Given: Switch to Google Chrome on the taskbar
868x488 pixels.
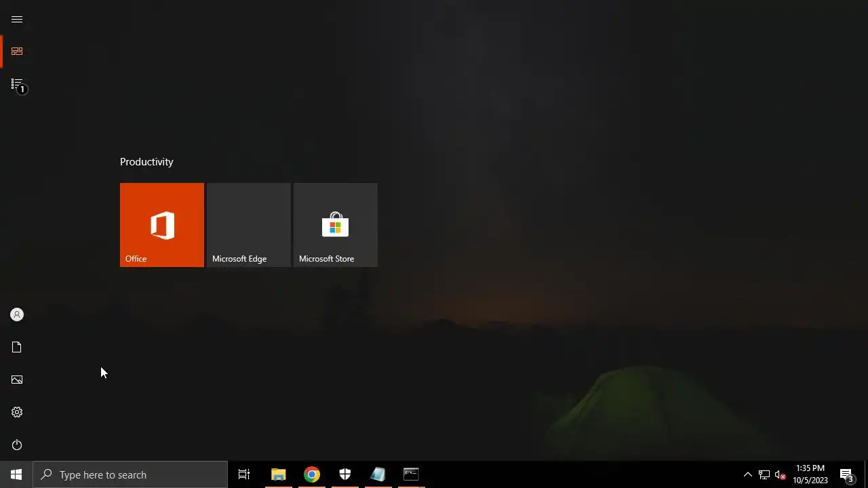Looking at the screenshot, I should (x=312, y=474).
